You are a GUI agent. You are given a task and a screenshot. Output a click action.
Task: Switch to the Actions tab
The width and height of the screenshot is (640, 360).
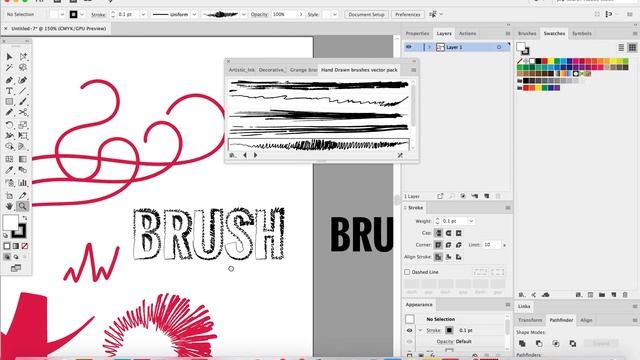(467, 33)
